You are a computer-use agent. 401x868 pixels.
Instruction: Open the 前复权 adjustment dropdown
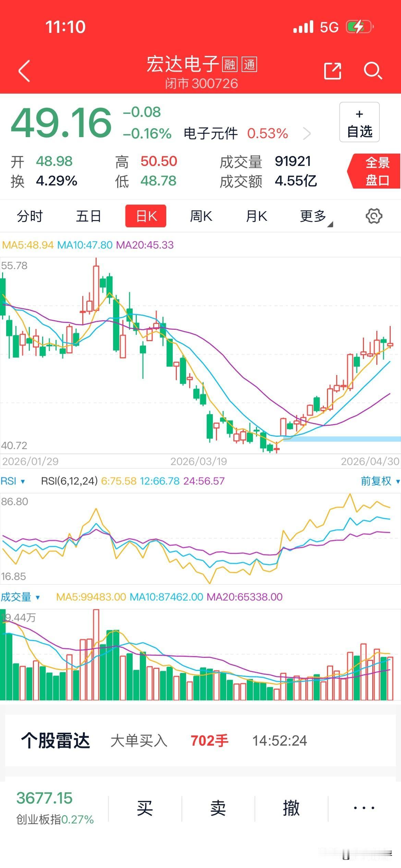(380, 481)
